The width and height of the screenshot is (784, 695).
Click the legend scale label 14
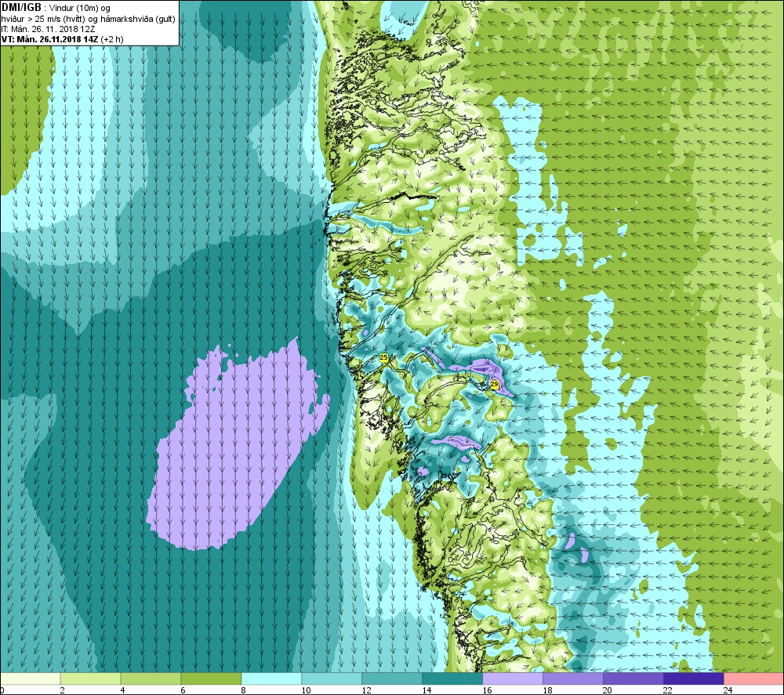(x=426, y=690)
